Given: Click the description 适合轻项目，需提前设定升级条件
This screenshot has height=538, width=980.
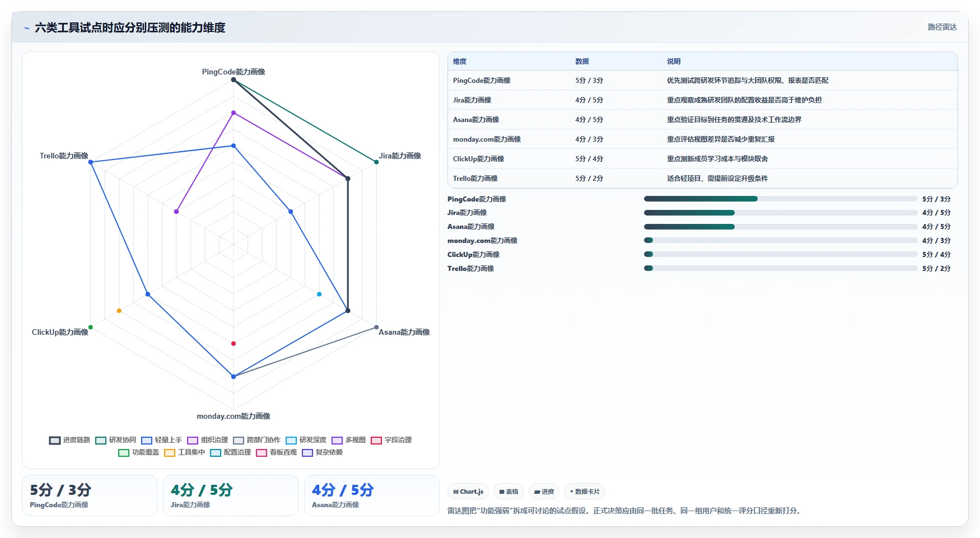Looking at the screenshot, I should [717, 179].
